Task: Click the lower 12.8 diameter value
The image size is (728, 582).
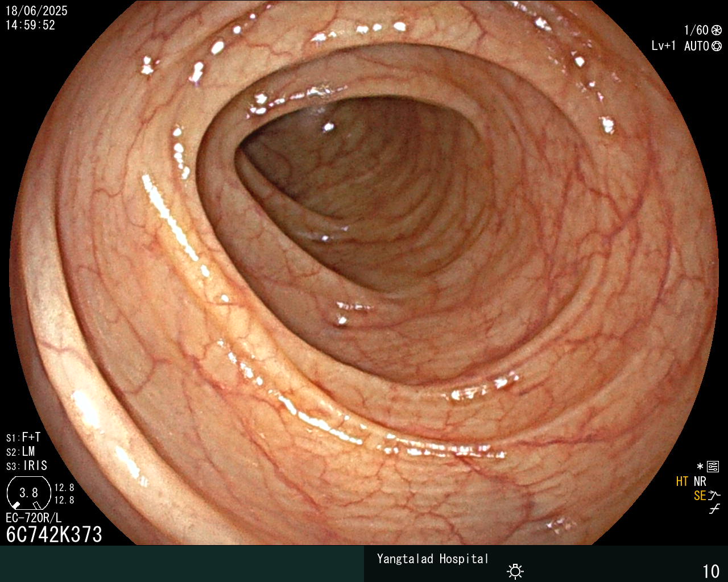Action: point(64,500)
